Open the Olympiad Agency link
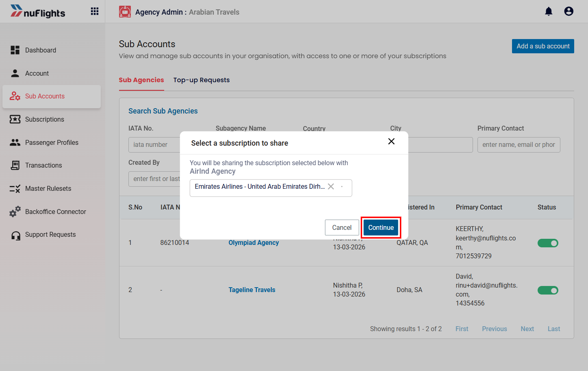Image resolution: width=588 pixels, height=371 pixels. (254, 242)
